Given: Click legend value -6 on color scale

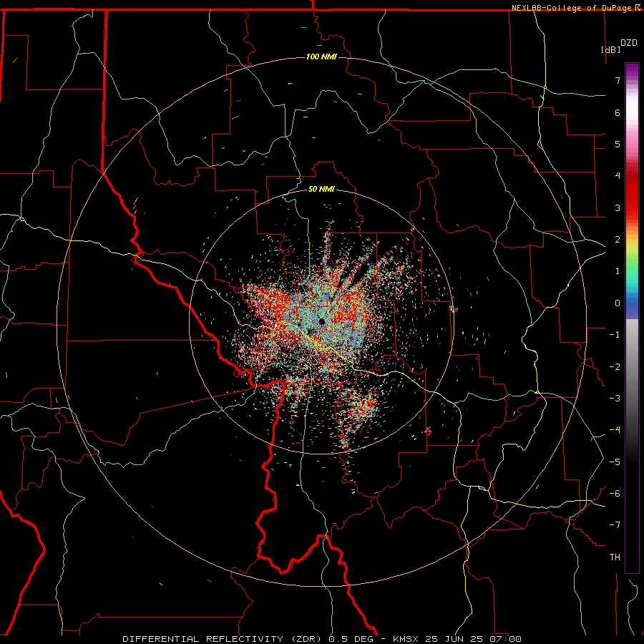Looking at the screenshot, I should coord(615,494).
